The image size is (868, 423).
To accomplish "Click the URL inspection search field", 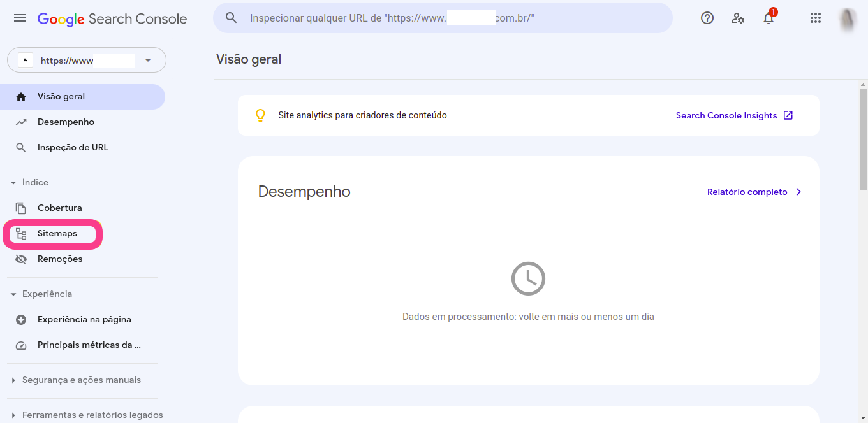I will pyautogui.click(x=443, y=18).
